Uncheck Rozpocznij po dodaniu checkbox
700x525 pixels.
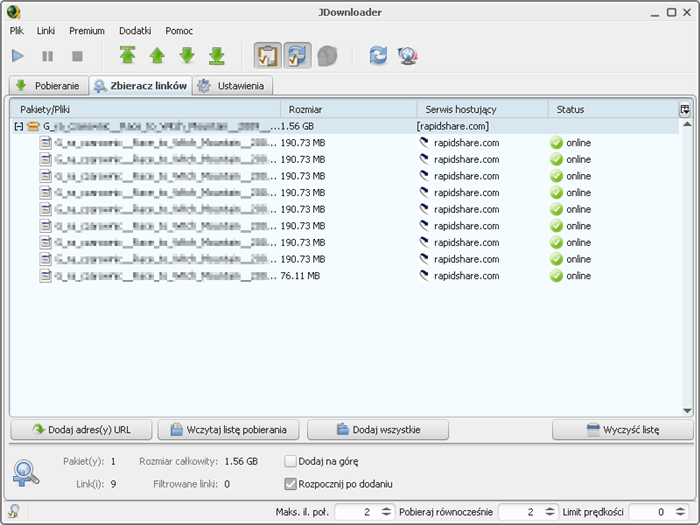291,484
